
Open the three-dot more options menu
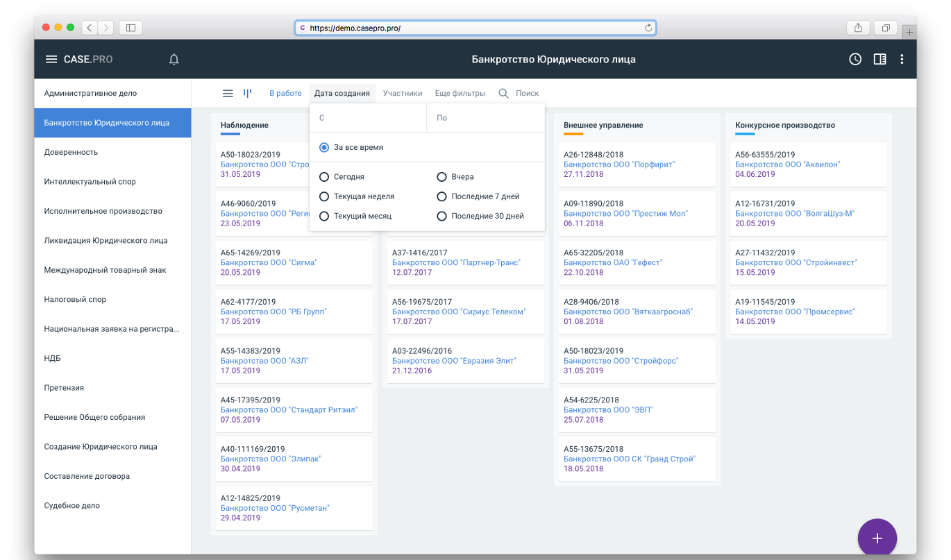point(902,60)
